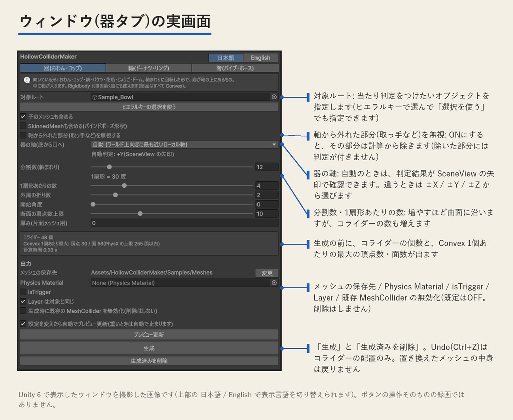
Task: Enable 軸から外れた部分を無視する checkbox
Action: click(23, 135)
